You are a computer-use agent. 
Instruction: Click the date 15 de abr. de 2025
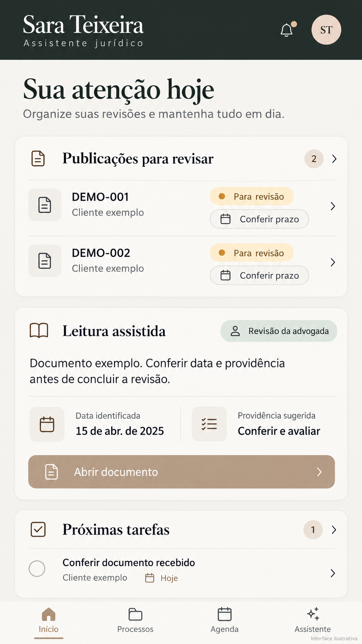click(120, 431)
